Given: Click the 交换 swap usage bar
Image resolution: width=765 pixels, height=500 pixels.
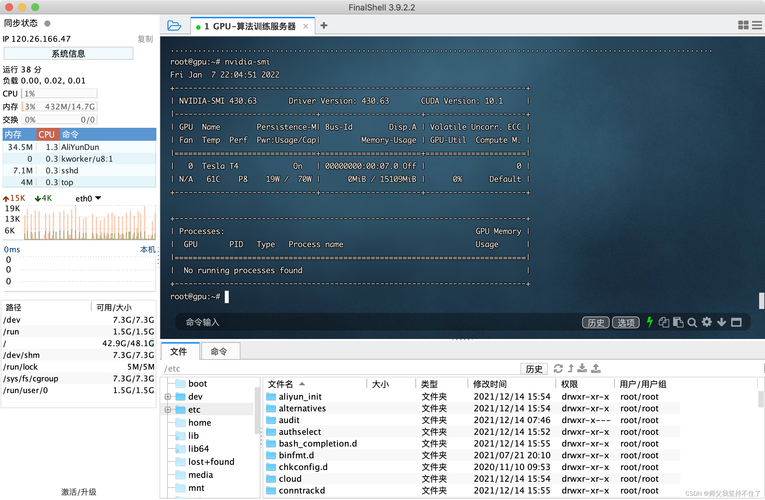Looking at the screenshot, I should coord(59,120).
